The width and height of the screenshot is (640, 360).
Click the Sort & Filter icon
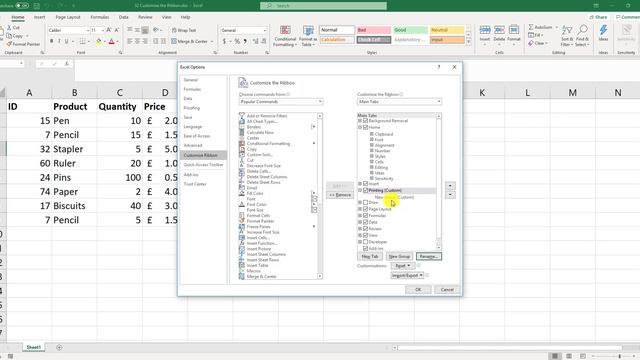pos(567,30)
